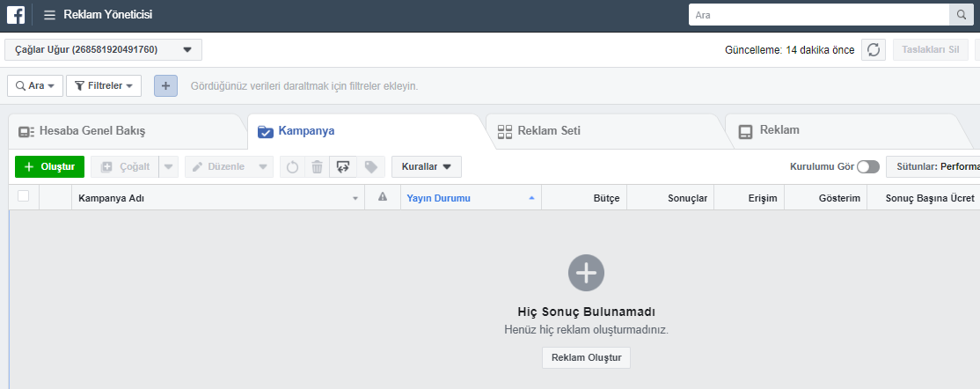Open the Ara search dropdown
The width and height of the screenshot is (980, 389).
pos(35,85)
